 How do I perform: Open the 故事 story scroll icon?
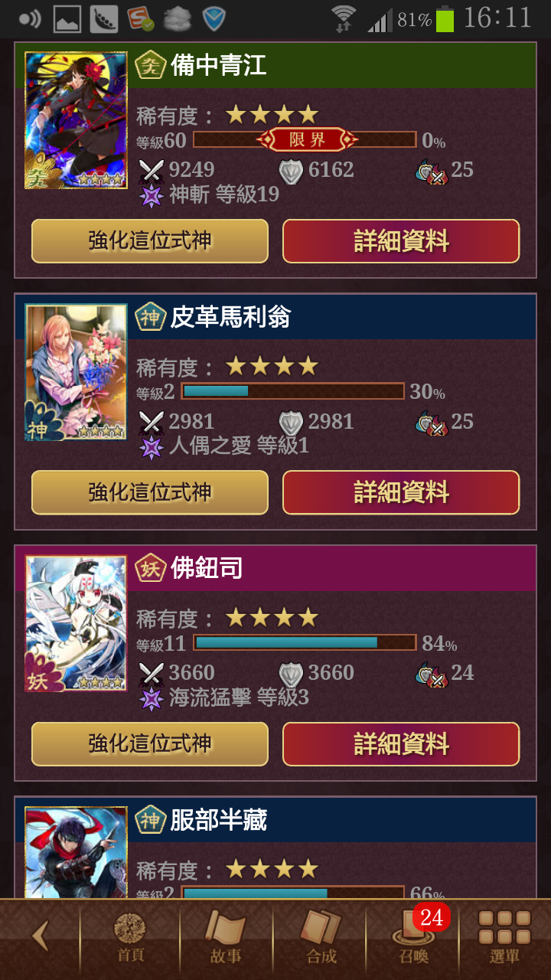pos(226,938)
